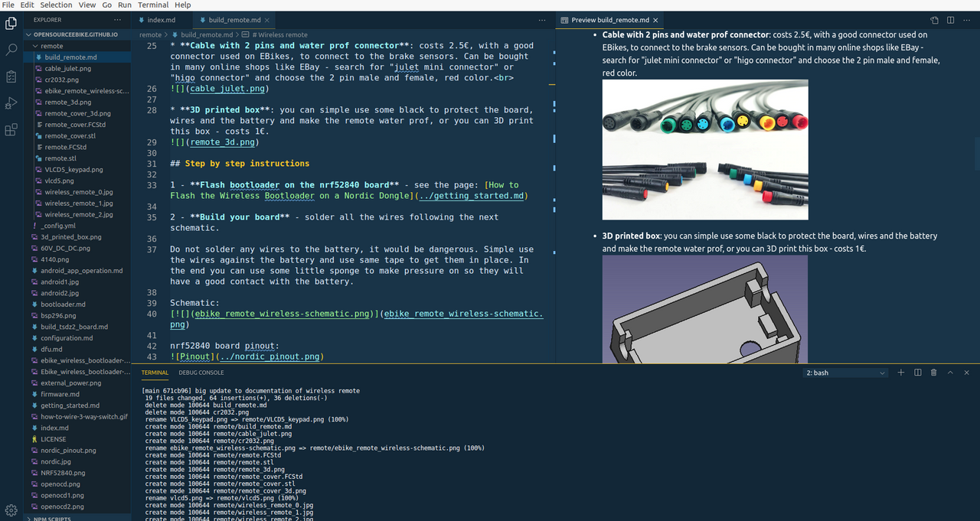Maximize terminal panel with up chevron

pyautogui.click(x=950, y=373)
